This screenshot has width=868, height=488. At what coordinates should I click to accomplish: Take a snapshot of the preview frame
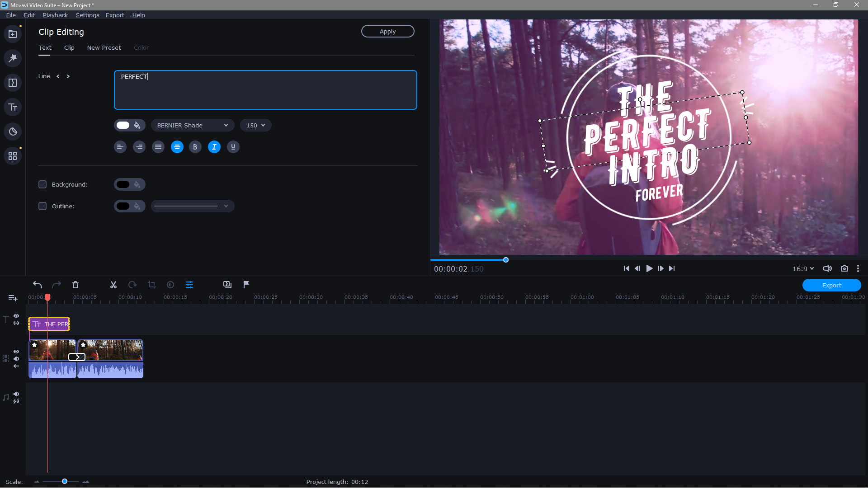click(844, 268)
